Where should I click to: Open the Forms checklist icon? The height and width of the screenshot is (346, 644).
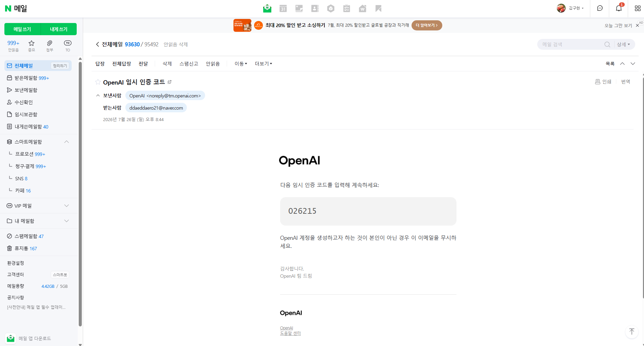347,8
